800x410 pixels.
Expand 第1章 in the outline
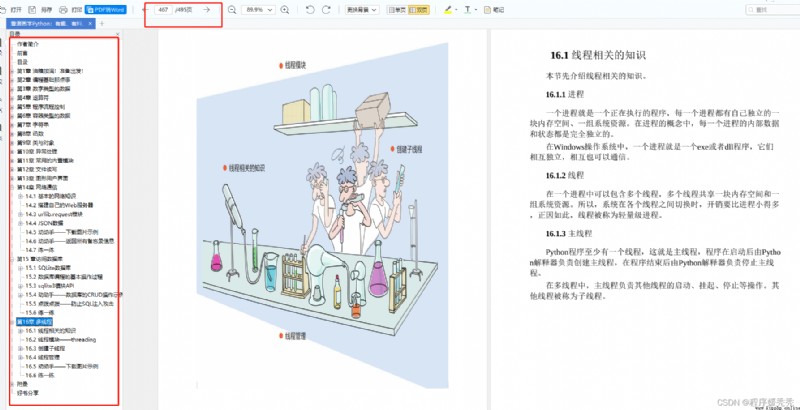13,71
